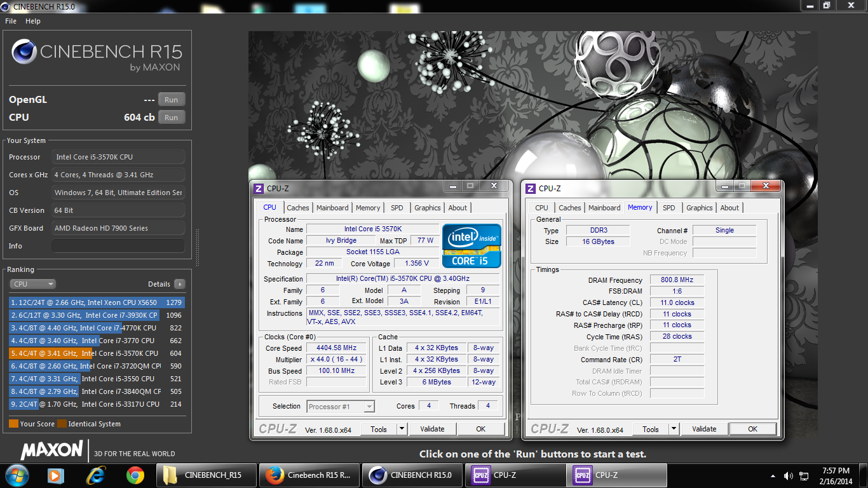Viewport: 868px width, 488px height.
Task: Click the Core Voltage value 1.356 V
Action: (x=416, y=263)
